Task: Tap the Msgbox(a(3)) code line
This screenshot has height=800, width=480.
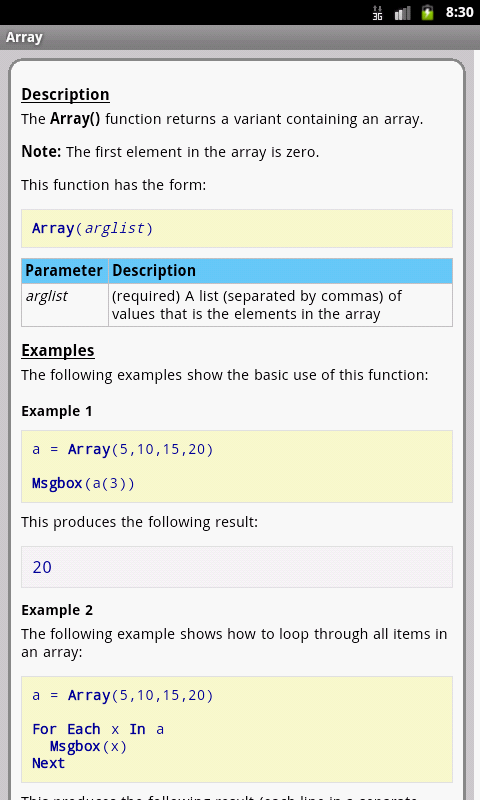Action: tap(83, 483)
